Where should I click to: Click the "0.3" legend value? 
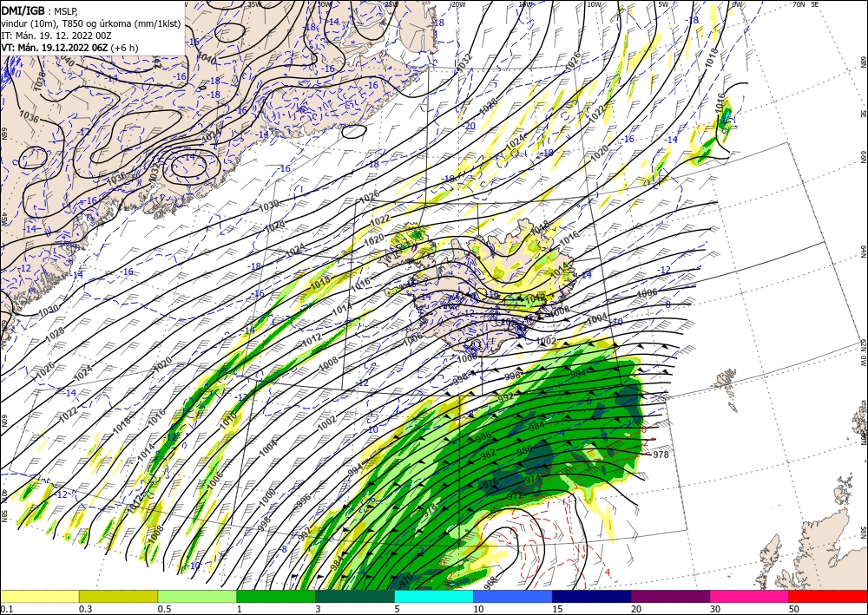85,609
